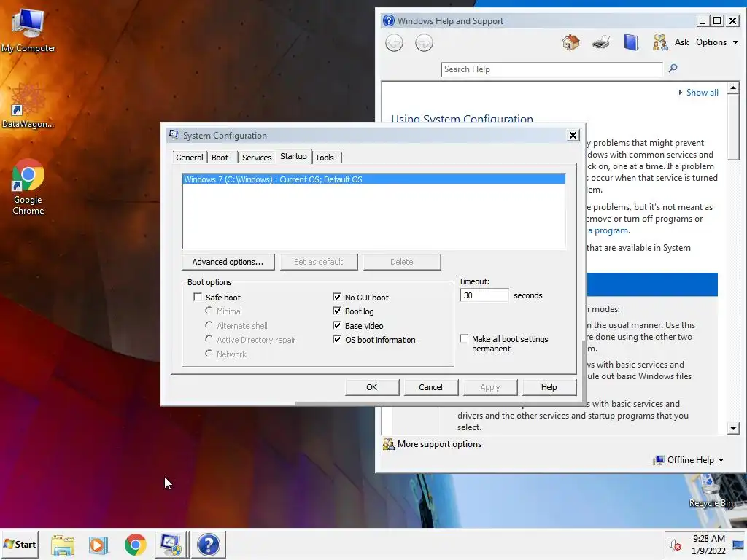Click Help and Support taskbar button
Screen dimensions: 747x560
tap(208, 545)
